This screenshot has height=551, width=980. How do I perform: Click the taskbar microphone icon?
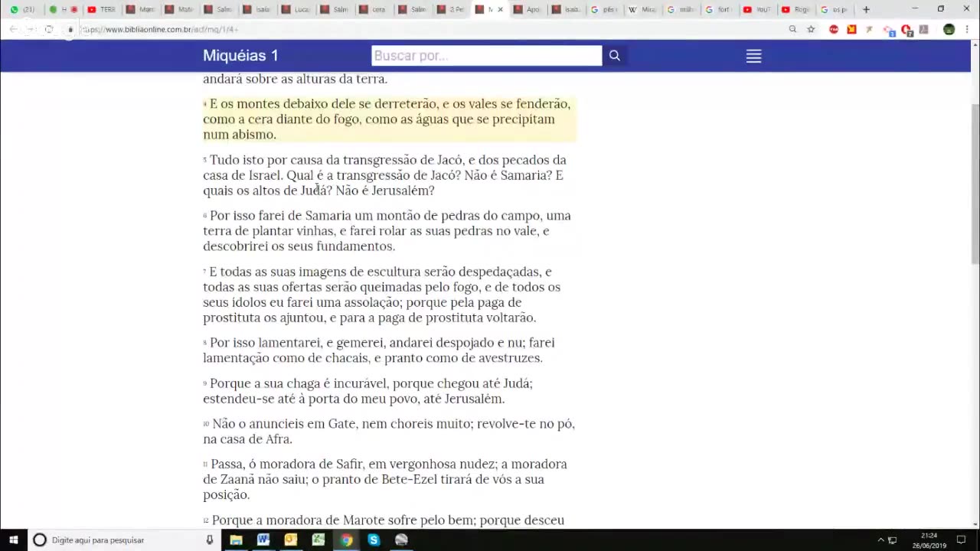(209, 540)
